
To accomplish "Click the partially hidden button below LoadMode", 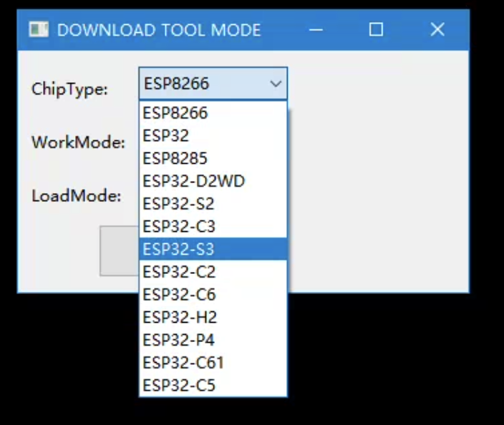I will coord(118,250).
